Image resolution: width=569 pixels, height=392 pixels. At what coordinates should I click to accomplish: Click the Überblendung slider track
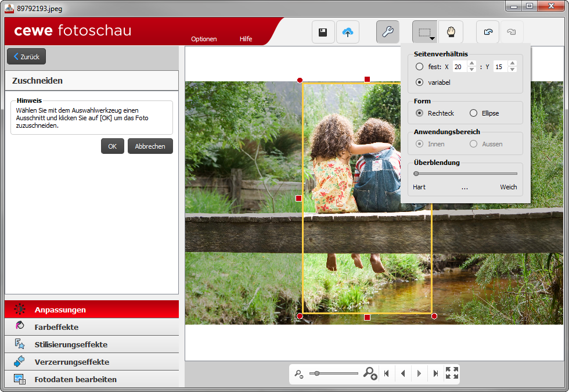[466, 174]
